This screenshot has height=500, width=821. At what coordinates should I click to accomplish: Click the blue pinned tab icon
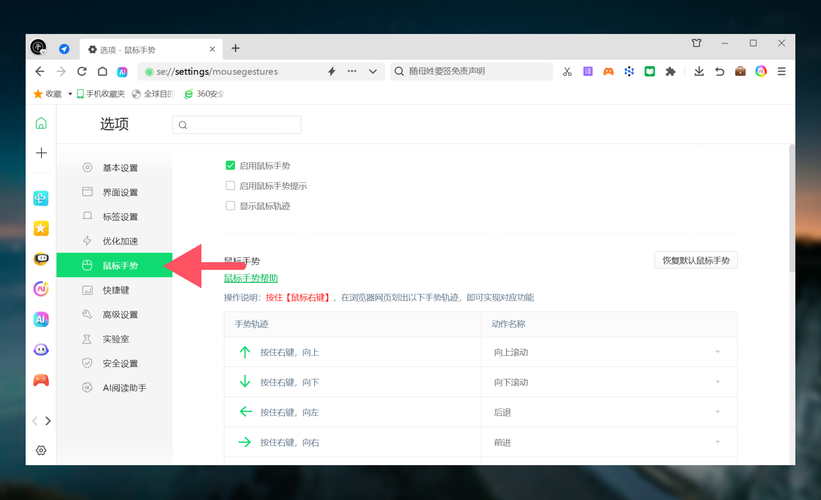64,49
